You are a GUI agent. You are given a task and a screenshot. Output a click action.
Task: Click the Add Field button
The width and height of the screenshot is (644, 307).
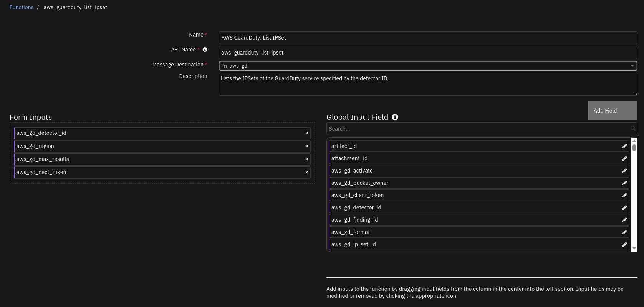(x=612, y=111)
